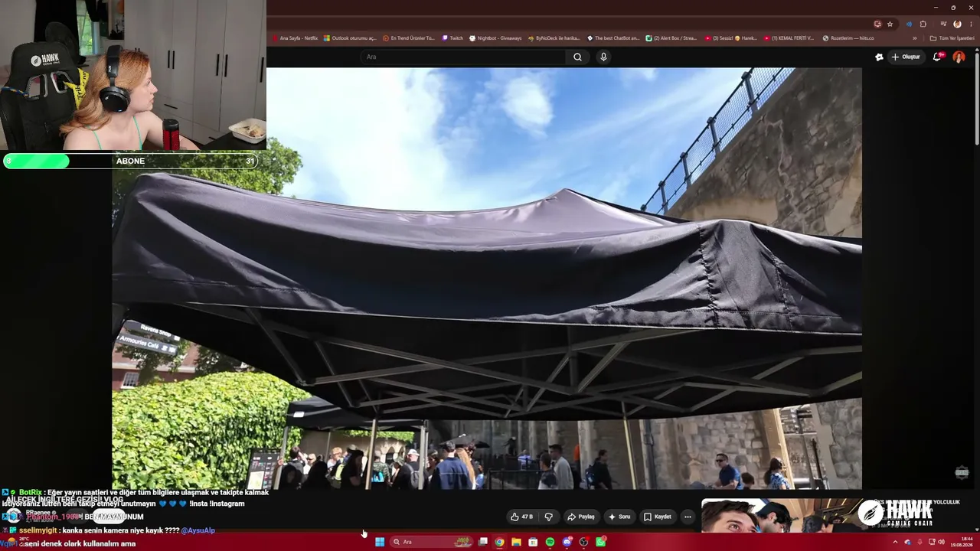Open the En Trend Ürünler bookmark

point(409,38)
